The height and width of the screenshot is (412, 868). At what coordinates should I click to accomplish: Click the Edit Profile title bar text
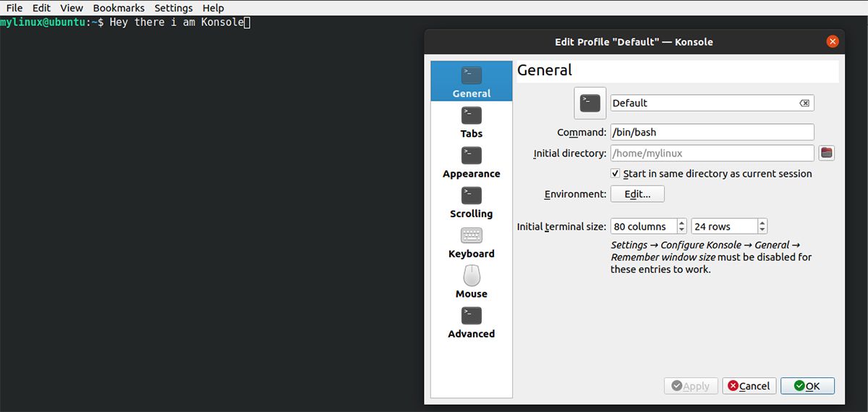[634, 41]
